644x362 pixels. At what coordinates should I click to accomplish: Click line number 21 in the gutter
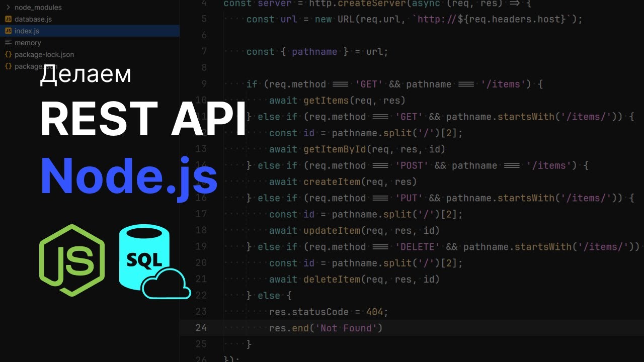point(201,280)
